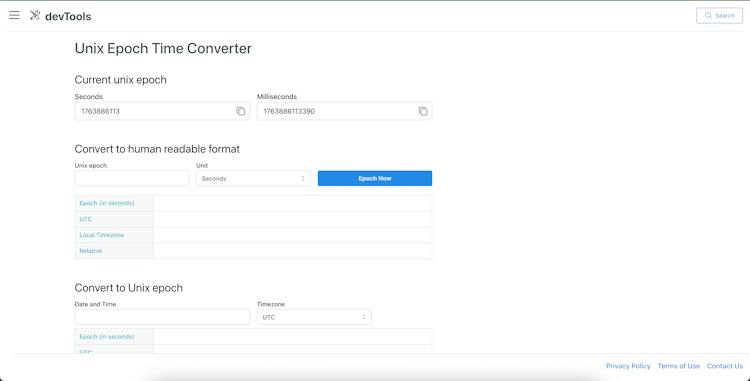Click the Local Timezone result row

pyautogui.click(x=254, y=235)
